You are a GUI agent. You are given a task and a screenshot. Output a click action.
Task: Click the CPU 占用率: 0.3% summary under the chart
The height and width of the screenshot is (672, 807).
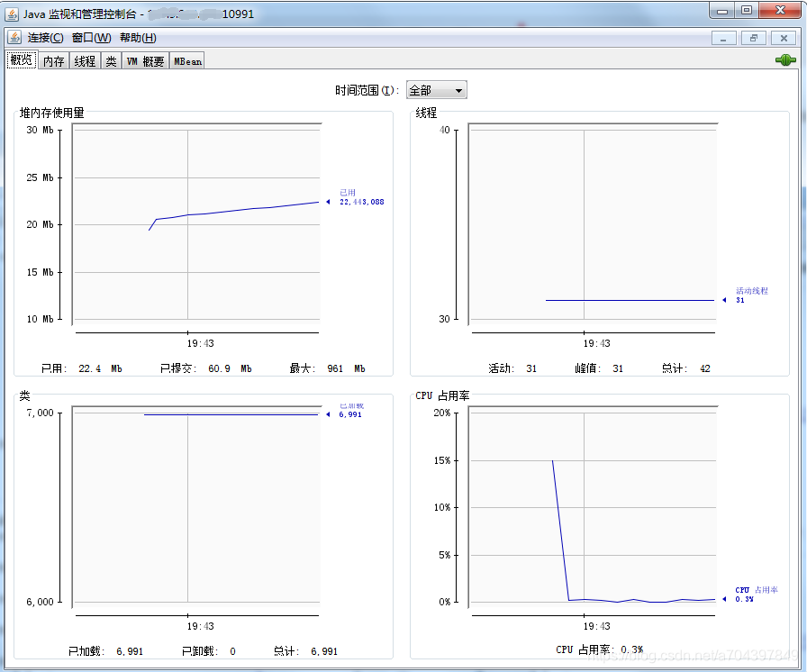point(600,649)
